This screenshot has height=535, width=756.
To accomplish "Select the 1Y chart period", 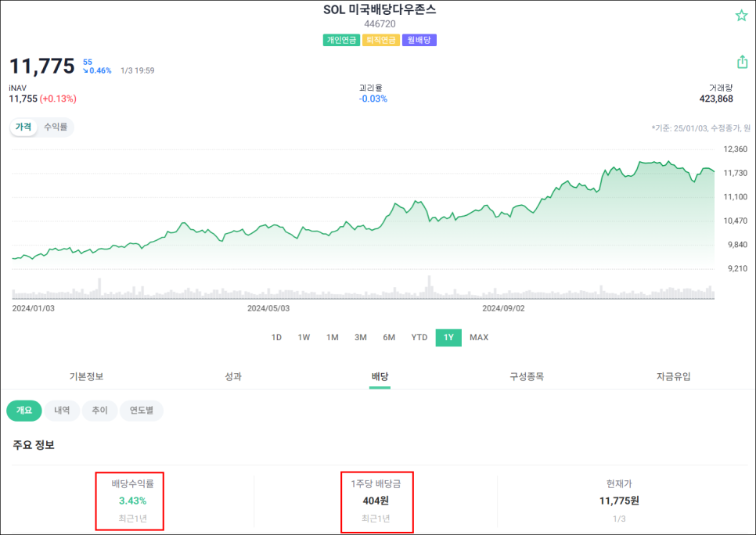I will click(448, 337).
